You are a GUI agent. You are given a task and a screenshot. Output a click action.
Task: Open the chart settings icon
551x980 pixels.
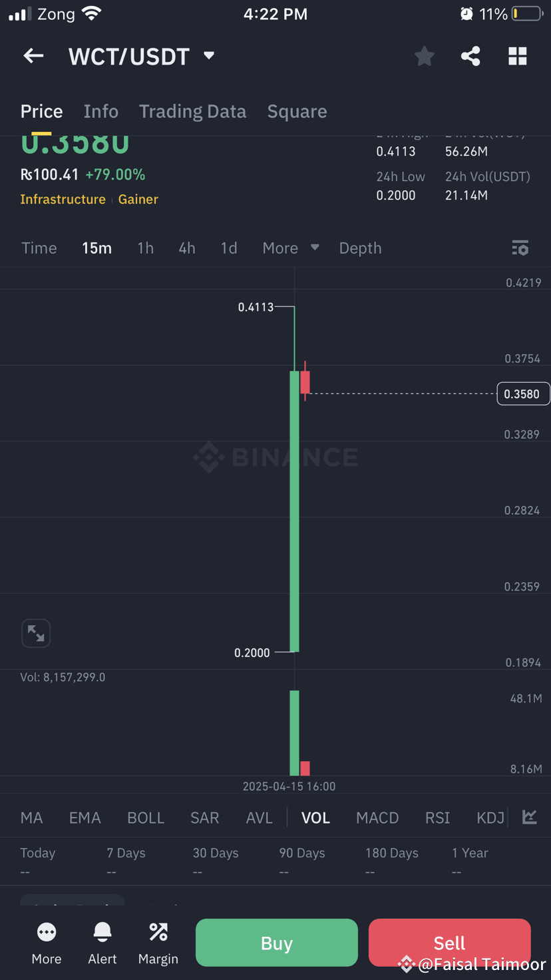[520, 248]
